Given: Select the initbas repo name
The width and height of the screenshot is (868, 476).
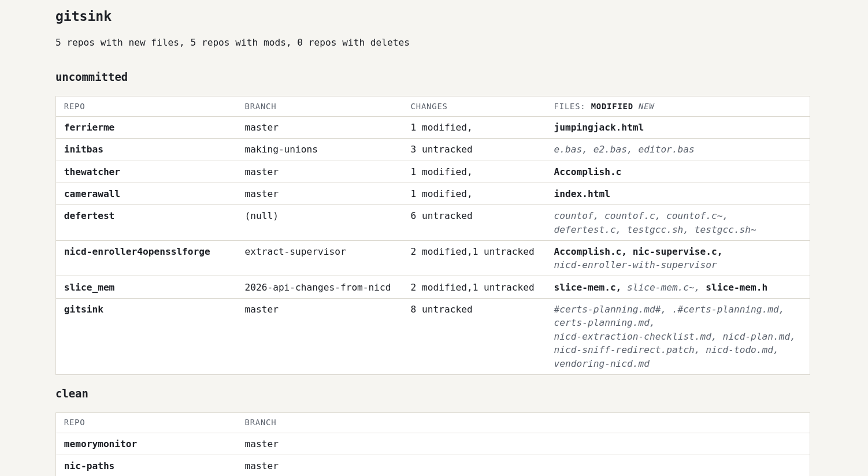Looking at the screenshot, I should [84, 149].
